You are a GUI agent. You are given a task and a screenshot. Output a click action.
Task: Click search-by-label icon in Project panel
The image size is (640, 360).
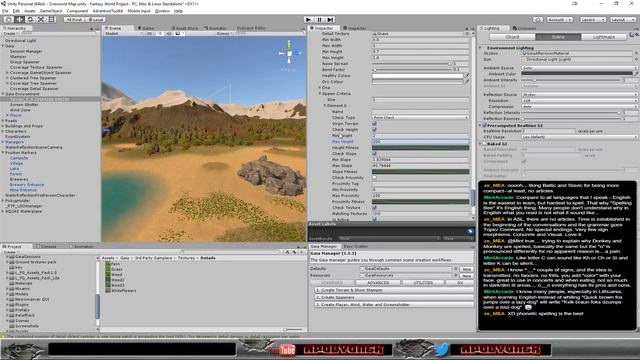(x=294, y=252)
